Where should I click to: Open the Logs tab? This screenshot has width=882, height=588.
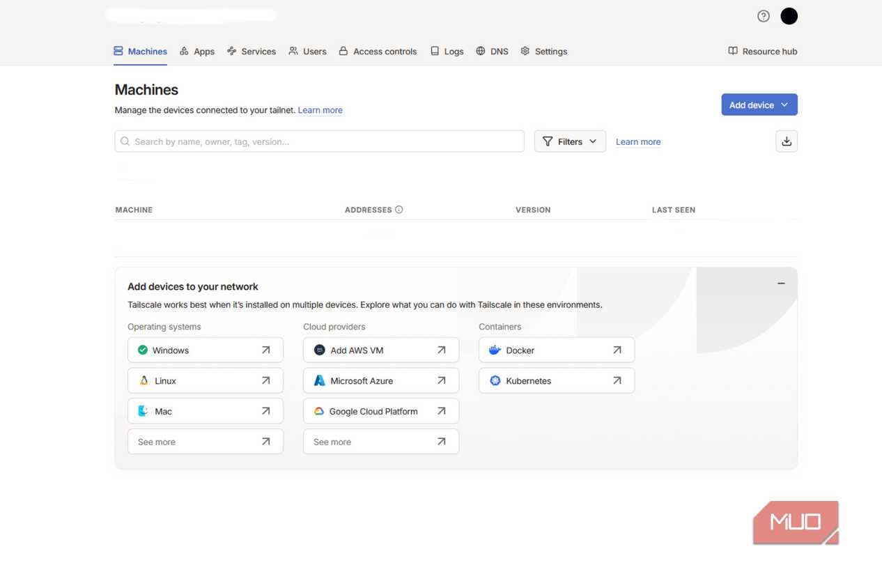447,52
